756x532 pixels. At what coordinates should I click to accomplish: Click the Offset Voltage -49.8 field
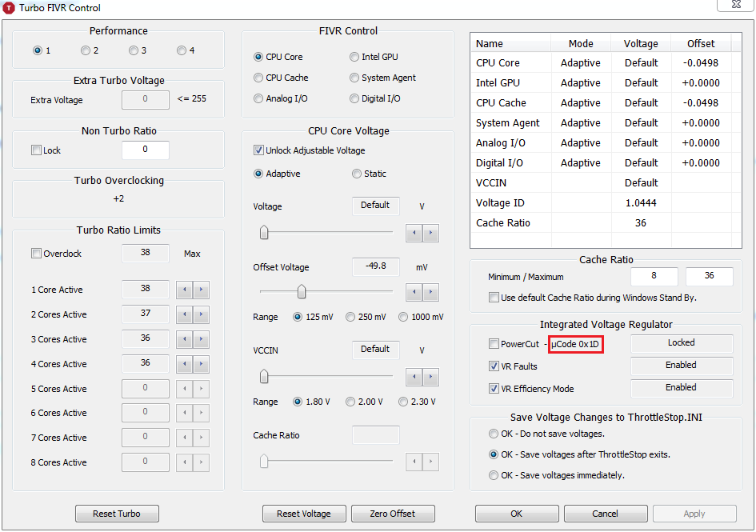click(376, 266)
